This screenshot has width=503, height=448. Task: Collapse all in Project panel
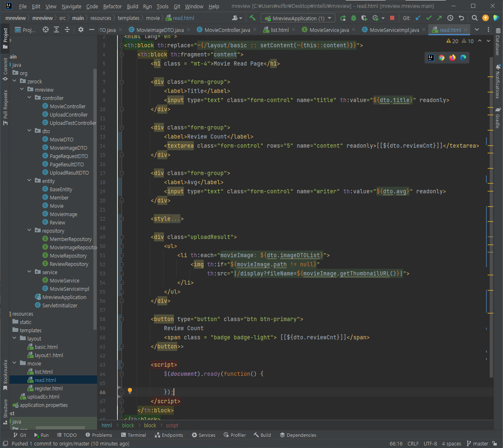pos(67,30)
